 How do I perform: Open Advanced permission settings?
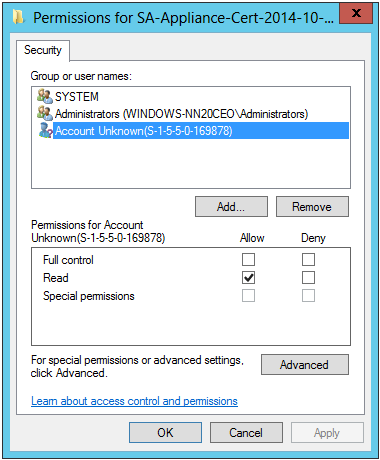pos(305,365)
